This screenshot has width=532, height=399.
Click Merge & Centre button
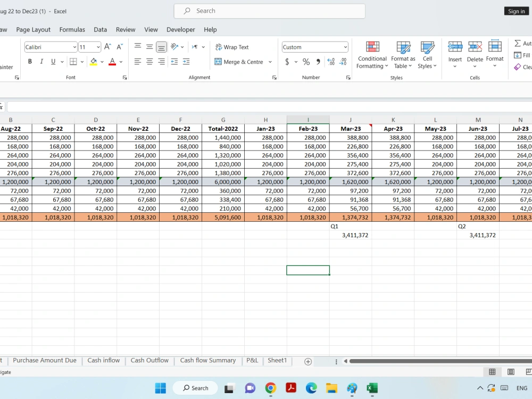click(239, 62)
